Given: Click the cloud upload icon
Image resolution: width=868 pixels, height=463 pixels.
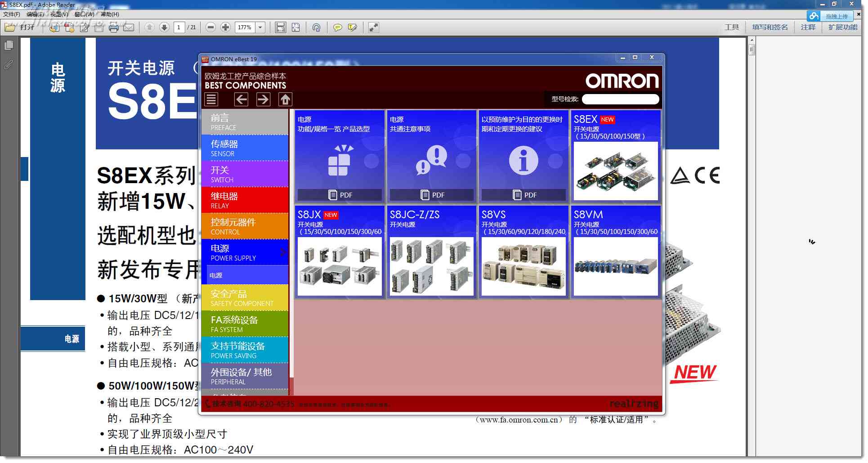Looking at the screenshot, I should tap(814, 16).
